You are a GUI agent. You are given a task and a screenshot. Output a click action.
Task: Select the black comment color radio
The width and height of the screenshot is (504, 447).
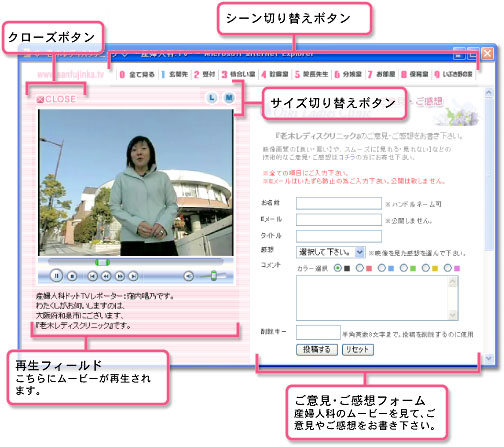(338, 268)
